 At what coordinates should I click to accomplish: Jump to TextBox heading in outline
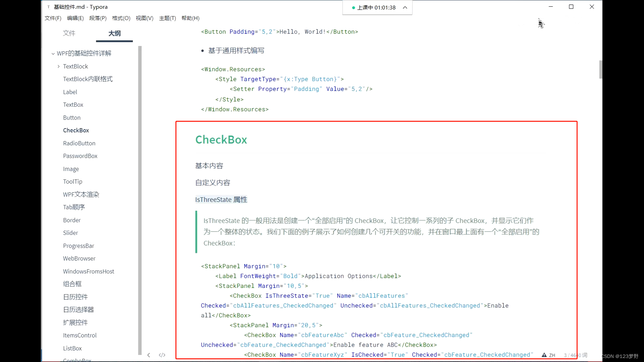click(73, 105)
